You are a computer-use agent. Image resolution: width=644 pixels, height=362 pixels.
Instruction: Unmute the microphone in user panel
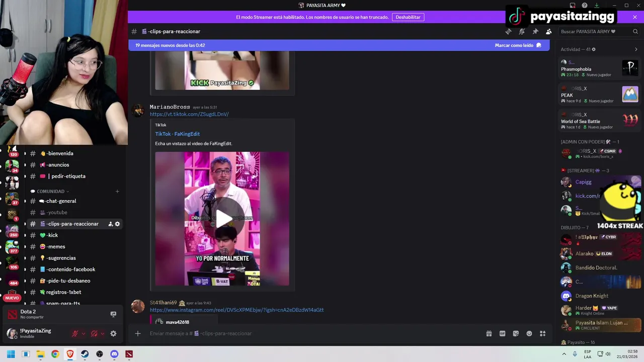75,333
